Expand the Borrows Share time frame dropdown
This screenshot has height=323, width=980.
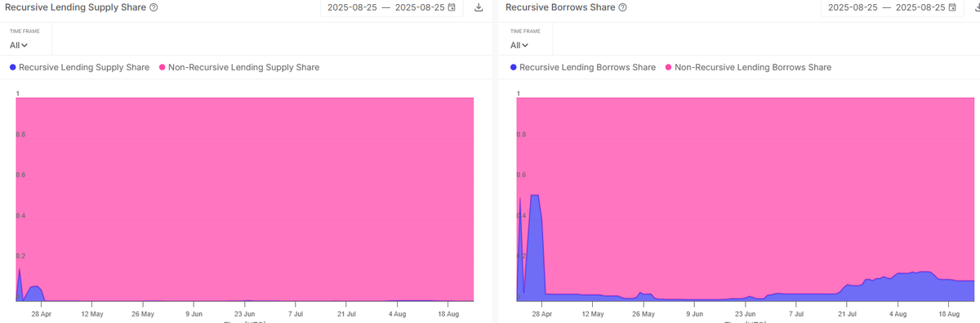click(519, 46)
